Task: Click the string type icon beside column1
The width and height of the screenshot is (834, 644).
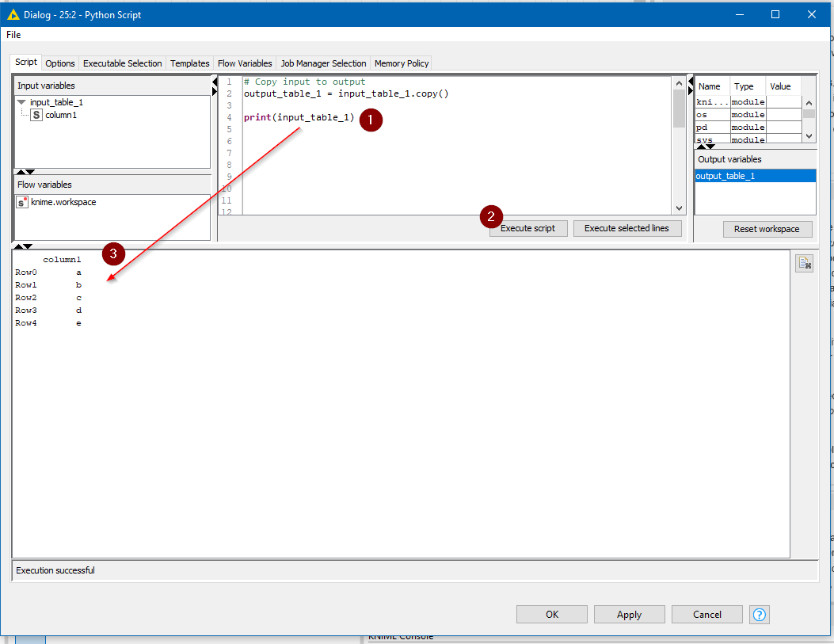Action: click(35, 115)
